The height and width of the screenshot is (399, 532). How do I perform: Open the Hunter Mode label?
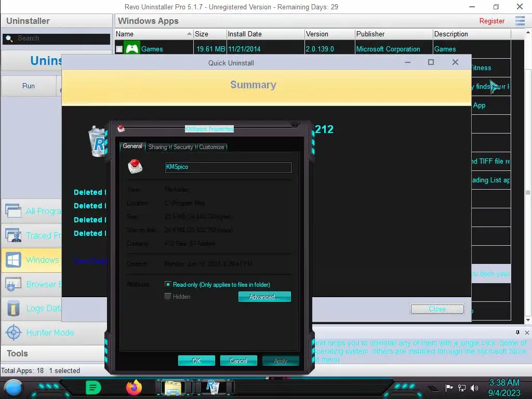tap(50, 332)
